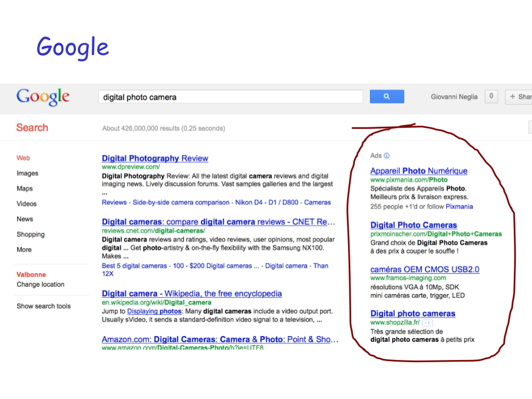Open CNET Digital cameras compare result
The width and height of the screenshot is (532, 399).
click(x=218, y=222)
